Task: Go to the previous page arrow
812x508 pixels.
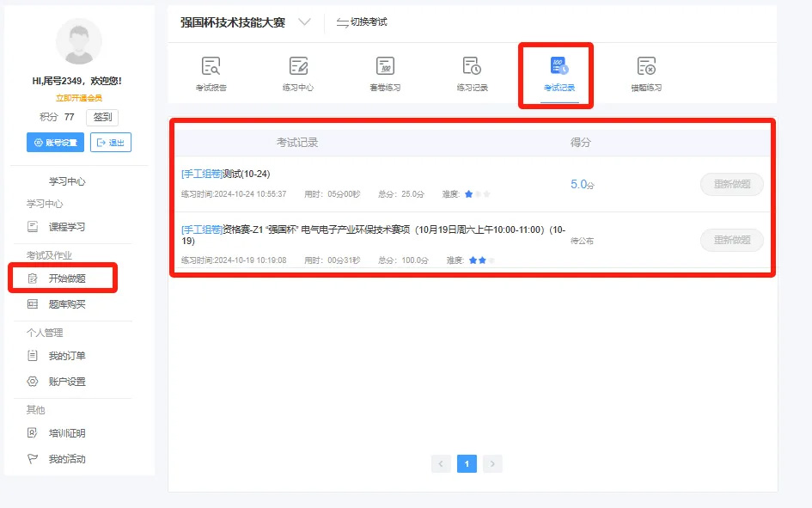Action: pyautogui.click(x=441, y=464)
